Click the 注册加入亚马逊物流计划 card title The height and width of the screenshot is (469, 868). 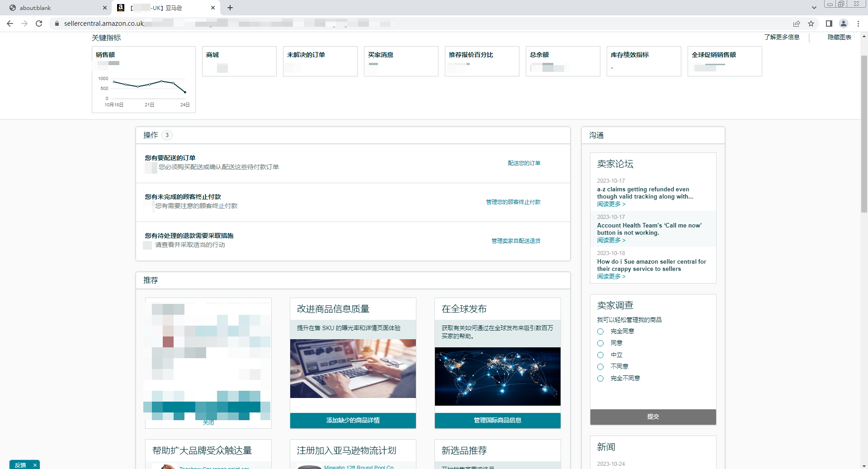pyautogui.click(x=346, y=450)
